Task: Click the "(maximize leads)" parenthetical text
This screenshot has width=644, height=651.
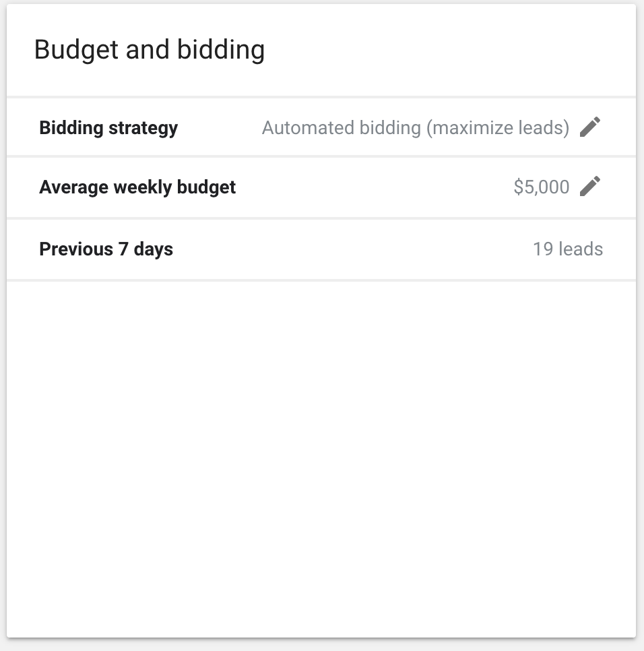Action: coord(498,128)
